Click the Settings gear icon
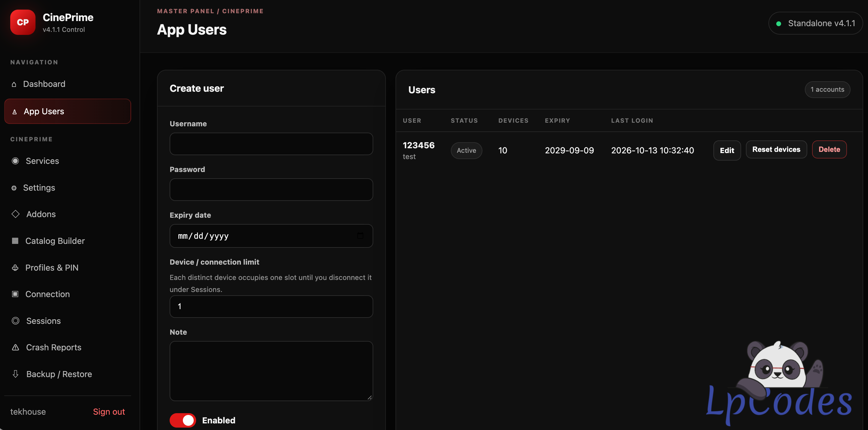The height and width of the screenshot is (430, 868). pos(14,188)
